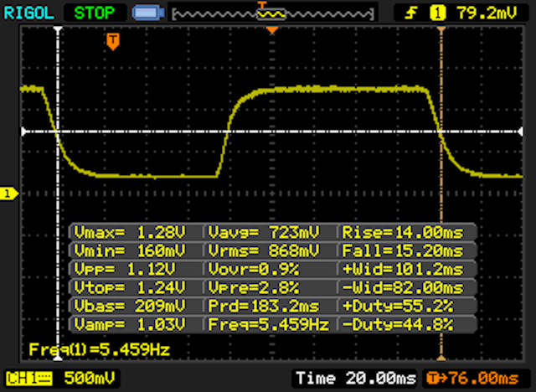The image size is (536, 392).
Task: Click the Vmax= 1.28V measurement
Action: coord(130,233)
